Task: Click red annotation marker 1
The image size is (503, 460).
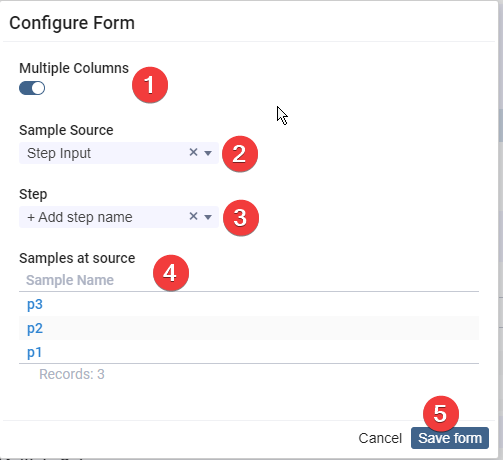Action: [150, 85]
